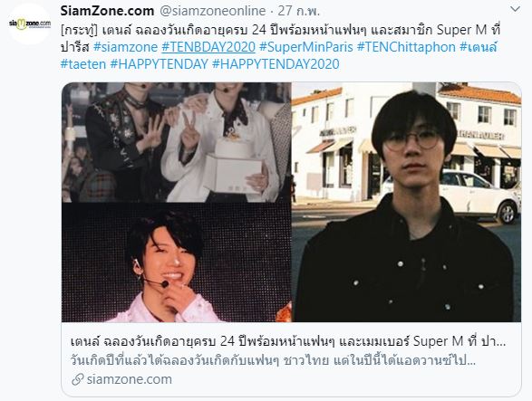532x401 pixels.
Task: Open the @siamzoneonline handle
Action: coord(212,11)
